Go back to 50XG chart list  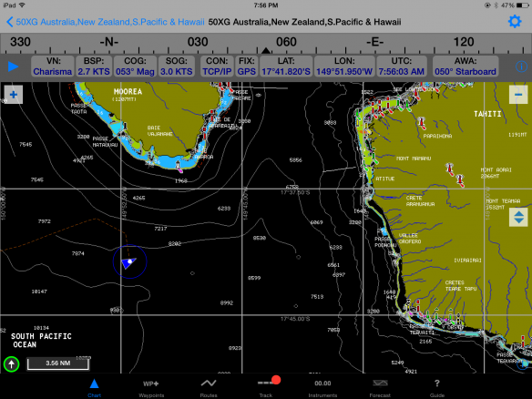pyautogui.click(x=106, y=22)
